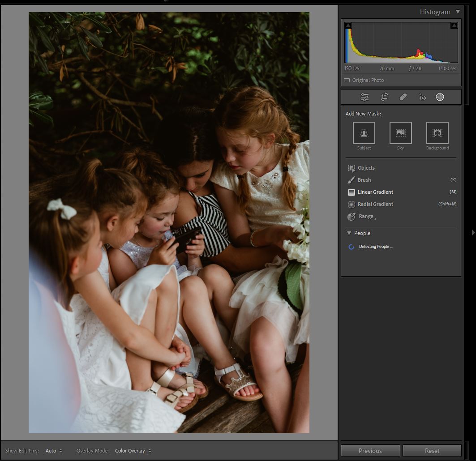476x461 pixels.
Task: Open the Edit sliders panel icon
Action: 365,97
